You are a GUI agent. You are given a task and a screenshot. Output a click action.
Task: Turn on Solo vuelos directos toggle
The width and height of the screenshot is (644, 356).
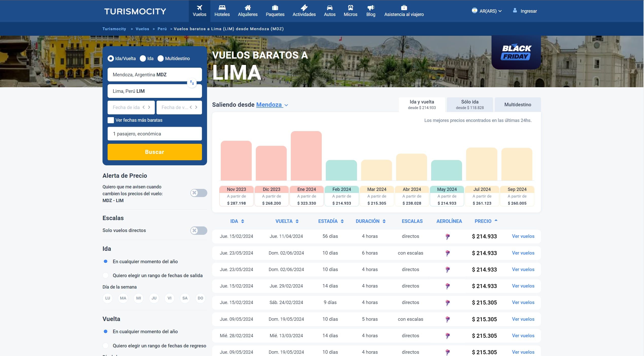click(198, 230)
